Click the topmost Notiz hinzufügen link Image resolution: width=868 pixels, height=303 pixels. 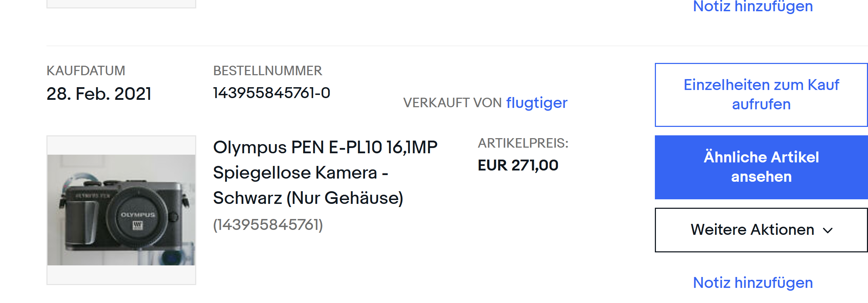pyautogui.click(x=753, y=6)
